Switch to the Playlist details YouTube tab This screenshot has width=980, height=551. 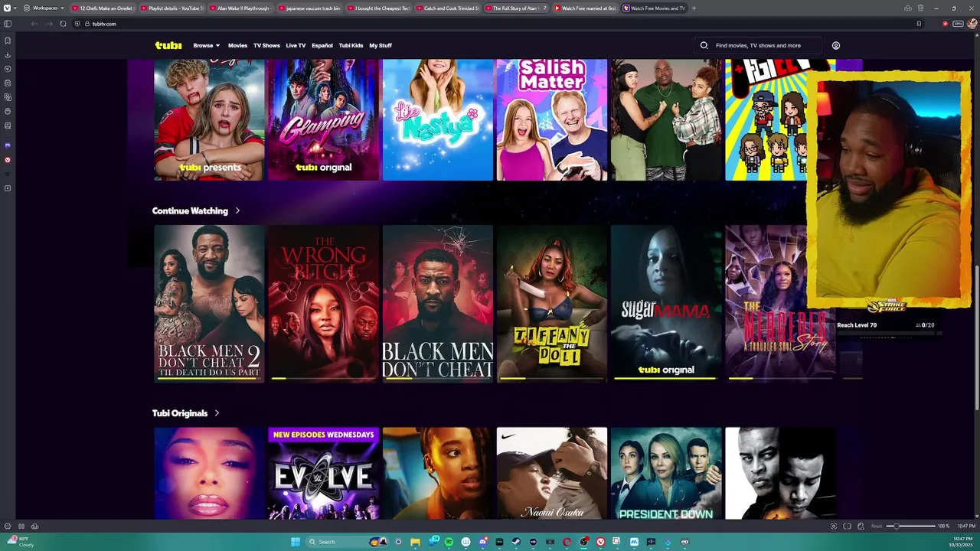[171, 8]
